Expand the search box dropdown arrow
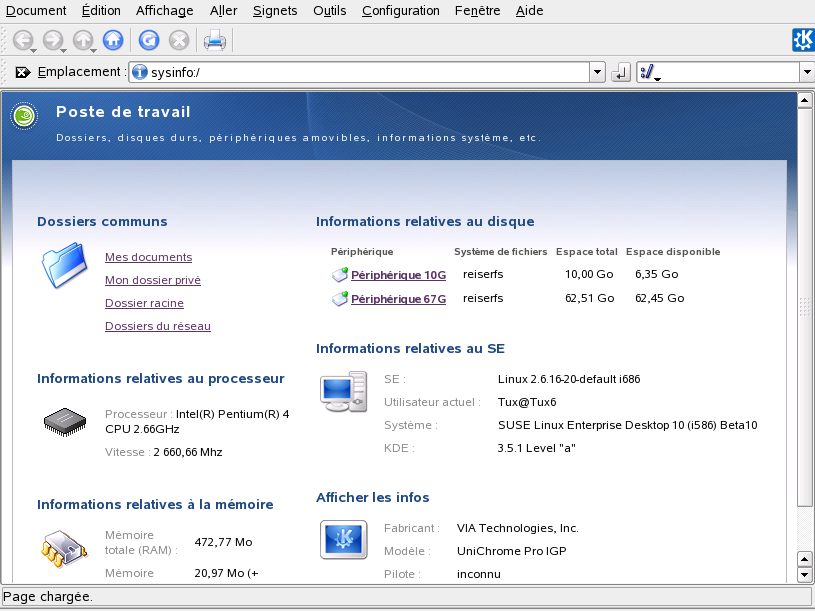 coord(807,72)
